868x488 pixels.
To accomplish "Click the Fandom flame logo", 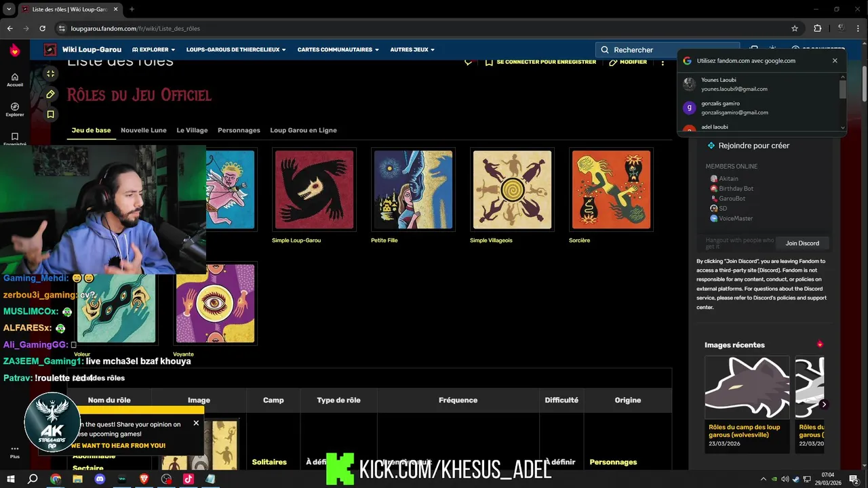I will [15, 50].
